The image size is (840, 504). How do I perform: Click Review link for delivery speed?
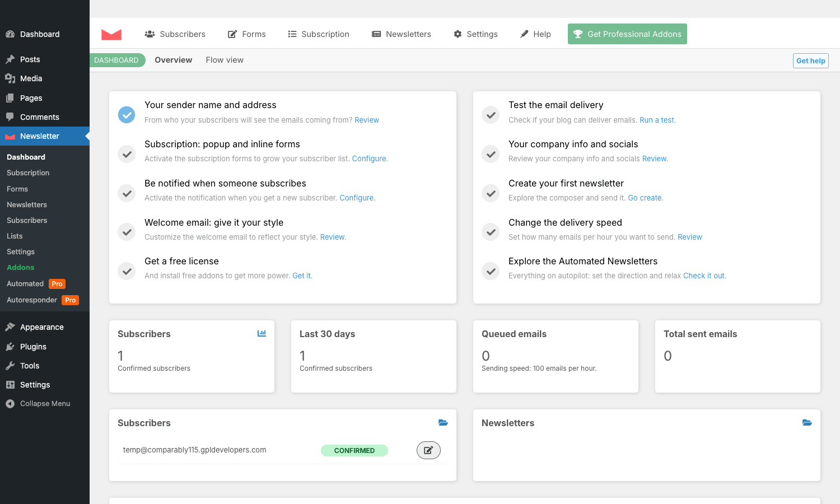(x=690, y=237)
